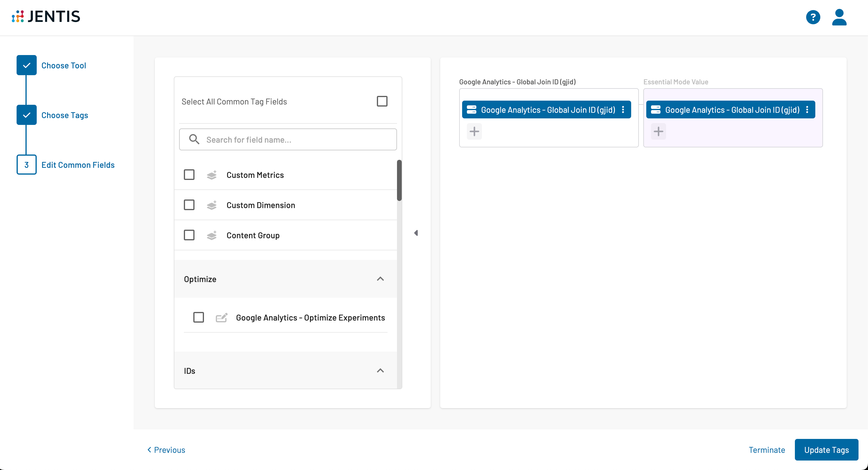Enable the Google Analytics Optimize Experiments checkbox
The height and width of the screenshot is (470, 868).
coord(198,317)
